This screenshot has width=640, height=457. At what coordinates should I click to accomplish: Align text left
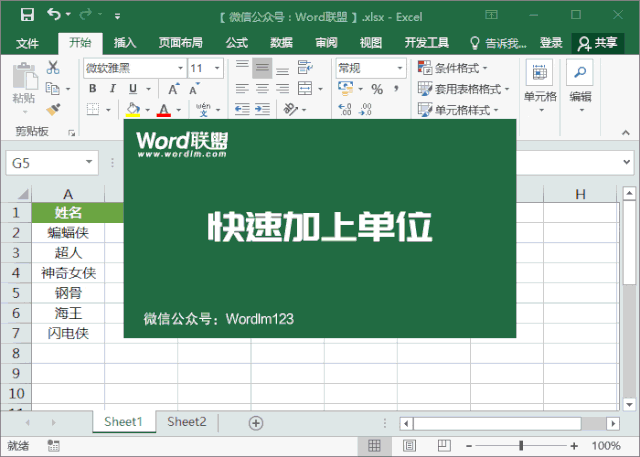242,89
